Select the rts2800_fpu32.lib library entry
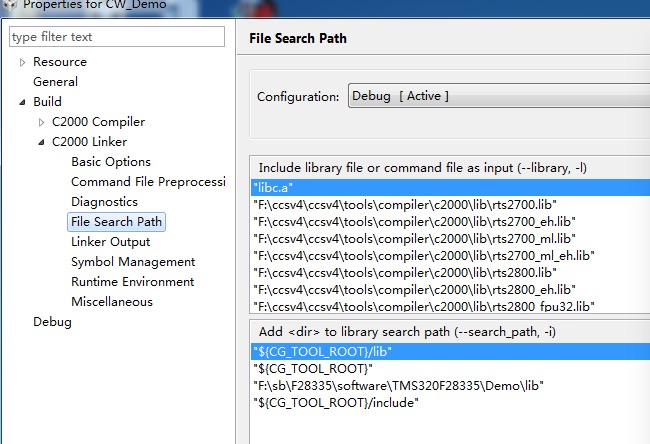This screenshot has width=650, height=444. pos(424,306)
